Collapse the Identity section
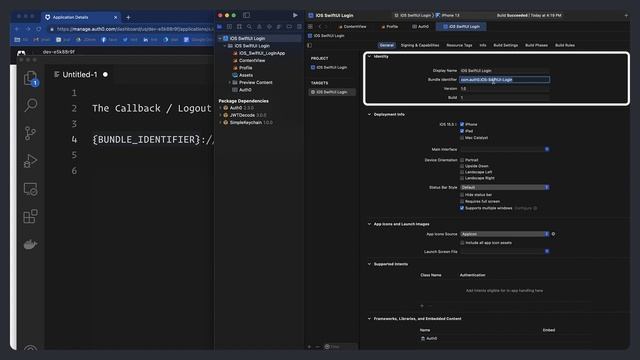Screen dimensions: 640x360 click(369, 56)
